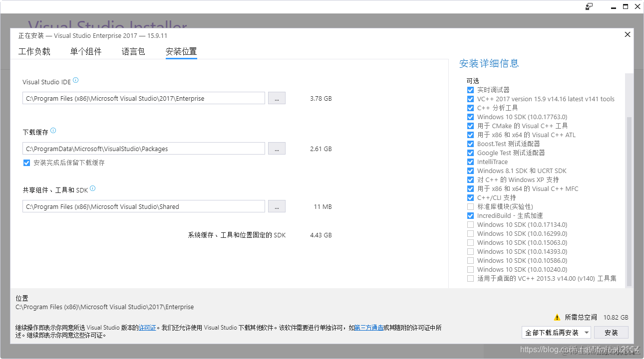Click the info icon beside 共享组件、工具和 SDK
644x359 pixels.
92,189
